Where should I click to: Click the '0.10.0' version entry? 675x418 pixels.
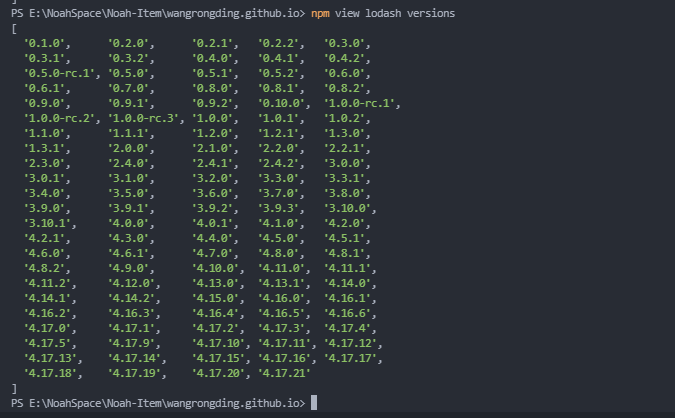285,103
